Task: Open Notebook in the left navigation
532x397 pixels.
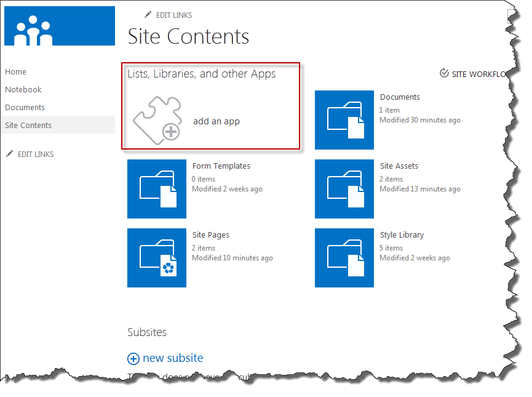Action: (x=23, y=90)
